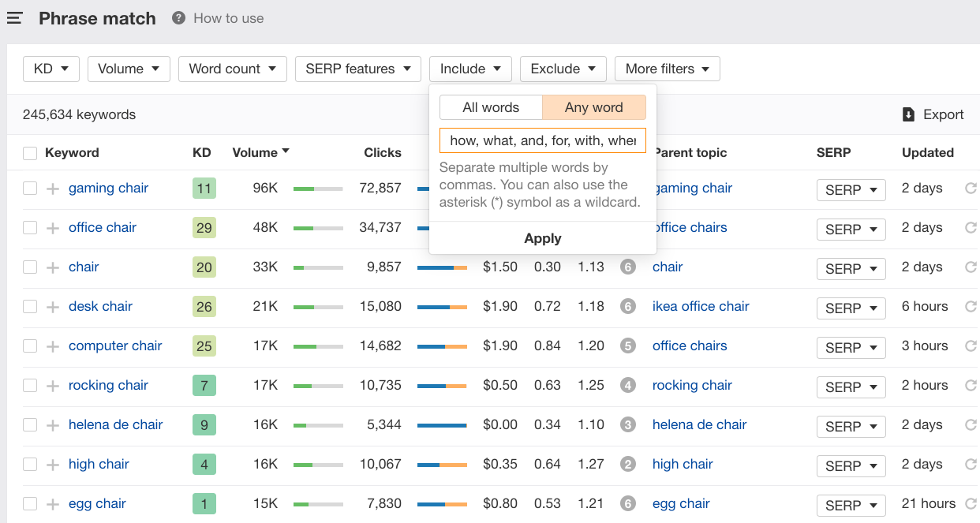Refresh the gaming chair row data
The image size is (980, 523).
971,189
